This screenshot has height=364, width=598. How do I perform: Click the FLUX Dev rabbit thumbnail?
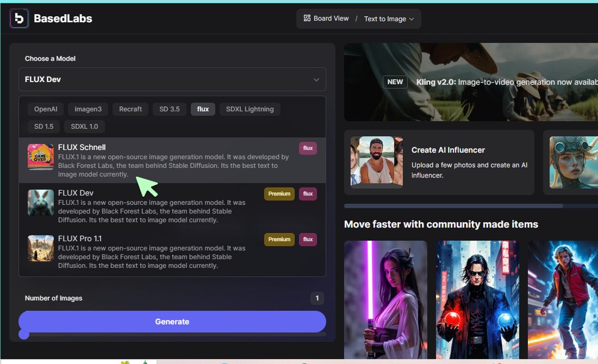click(x=41, y=203)
